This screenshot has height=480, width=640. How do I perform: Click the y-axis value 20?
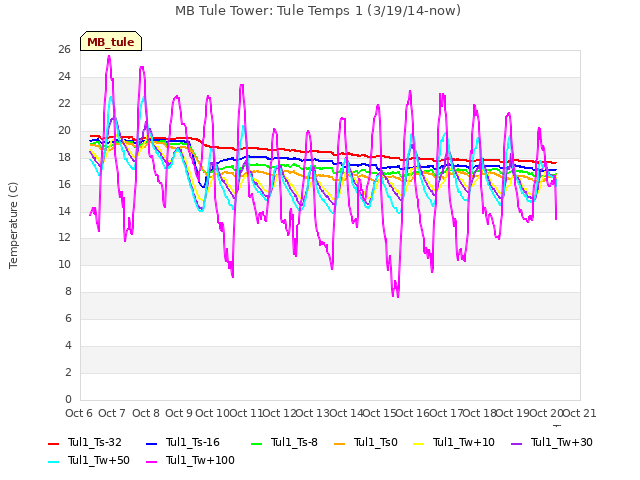point(64,131)
